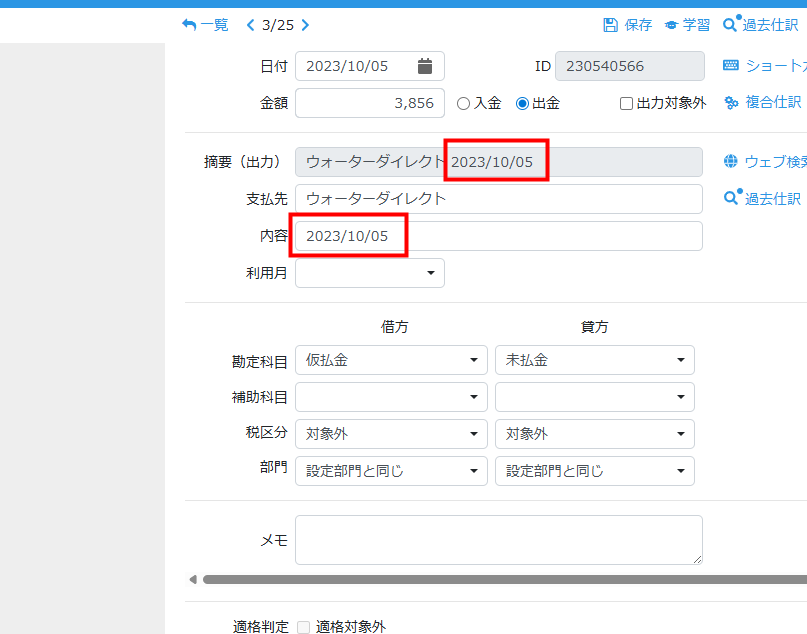The width and height of the screenshot is (807, 634).
Task: Open the 利用月 dropdown
Action: 370,273
